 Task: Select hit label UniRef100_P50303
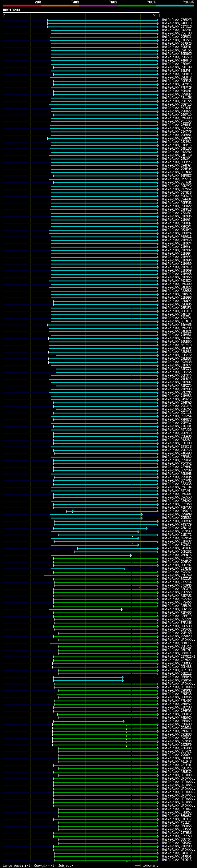pyautogui.click(x=177, y=118)
